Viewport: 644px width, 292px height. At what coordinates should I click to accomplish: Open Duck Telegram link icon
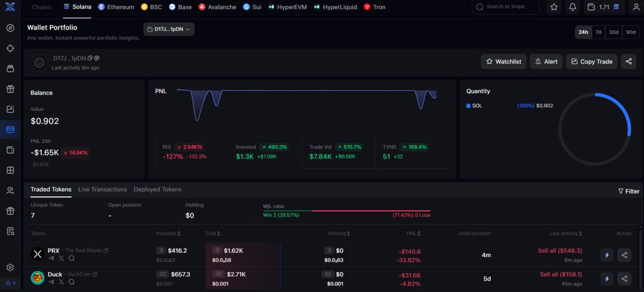click(52, 282)
